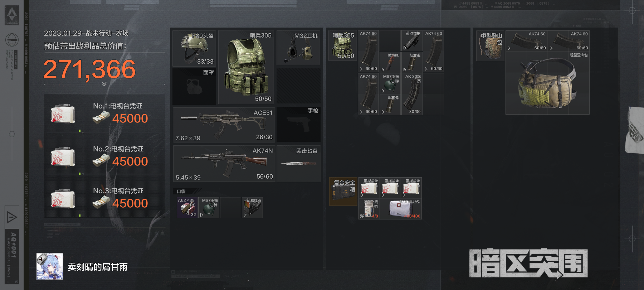Viewport: 644px width, 290px height.
Task: Select the 100D战地包 field kit
Action: tap(401, 209)
